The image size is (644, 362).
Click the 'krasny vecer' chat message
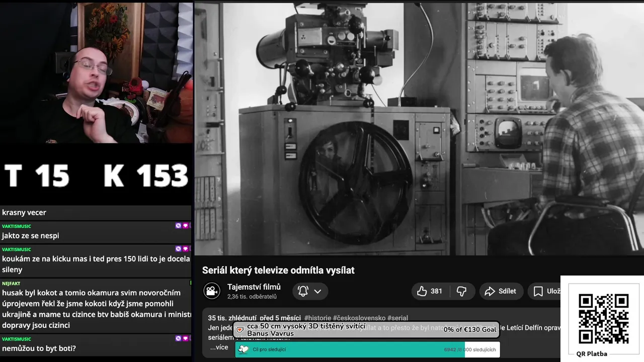[x=24, y=212]
